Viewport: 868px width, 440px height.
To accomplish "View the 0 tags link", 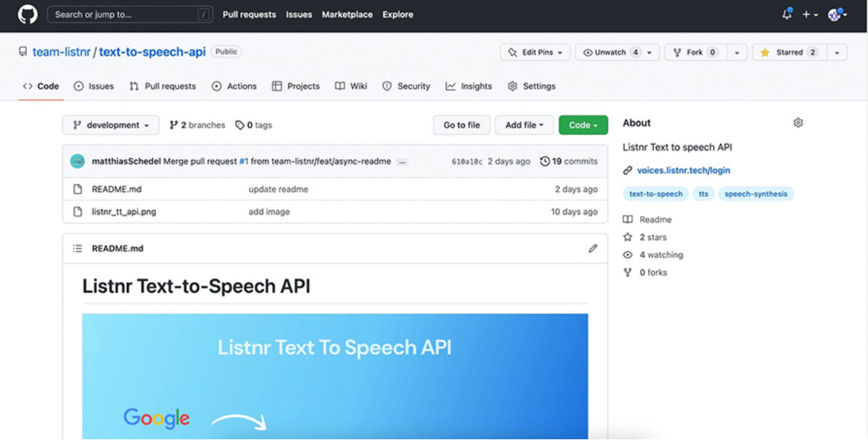I will pyautogui.click(x=253, y=125).
